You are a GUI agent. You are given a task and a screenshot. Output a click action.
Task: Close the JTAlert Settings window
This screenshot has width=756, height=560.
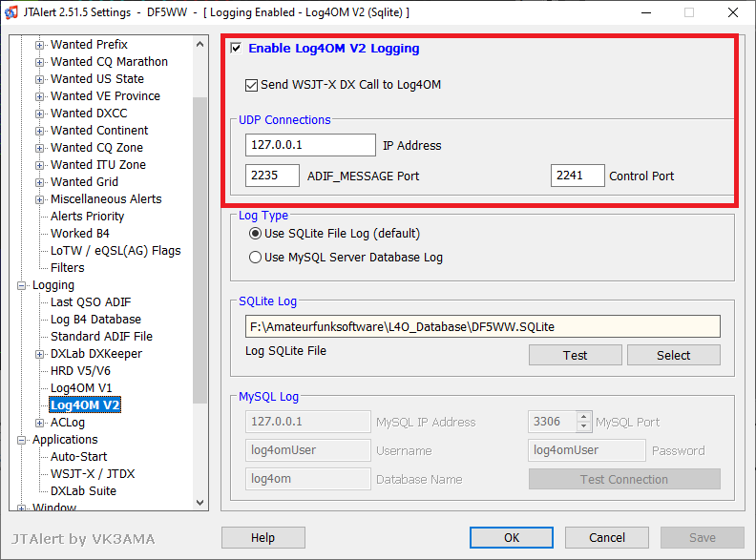[x=733, y=12]
